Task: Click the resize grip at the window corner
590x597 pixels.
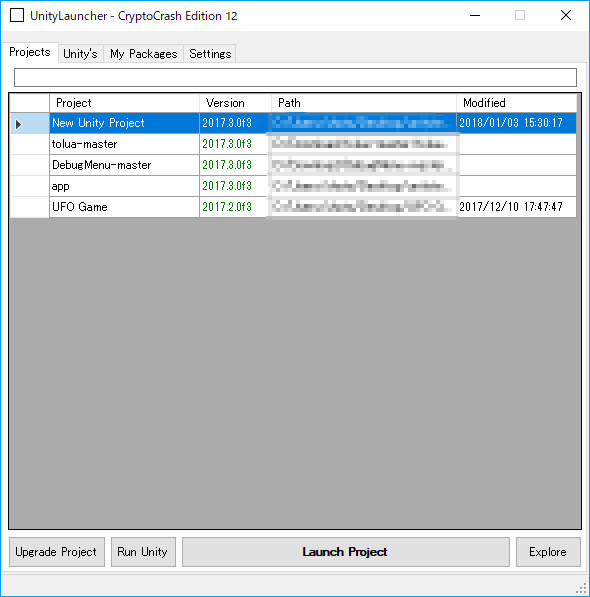Action: tap(582, 589)
